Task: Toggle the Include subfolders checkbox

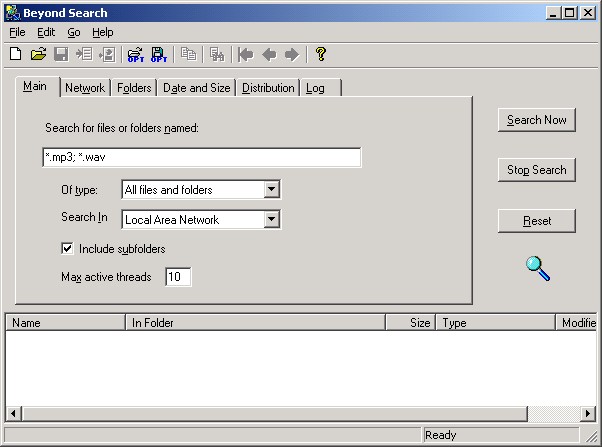Action: (67, 248)
